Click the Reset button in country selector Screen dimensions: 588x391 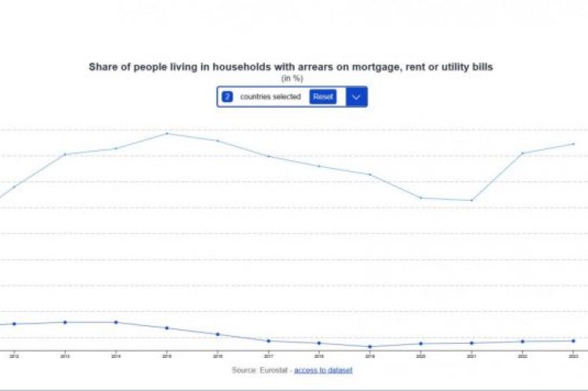tap(323, 97)
